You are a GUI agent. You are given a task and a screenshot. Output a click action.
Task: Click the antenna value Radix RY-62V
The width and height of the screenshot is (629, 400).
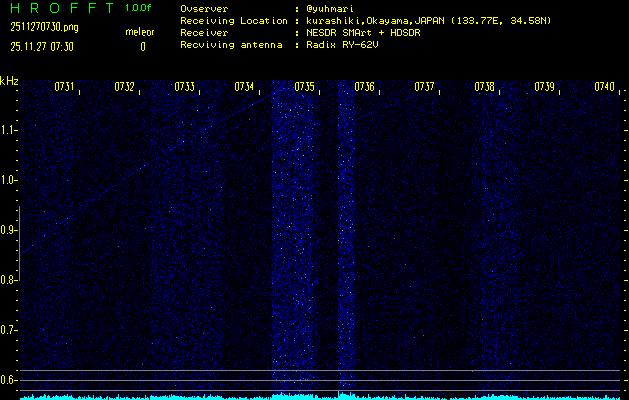click(342, 45)
